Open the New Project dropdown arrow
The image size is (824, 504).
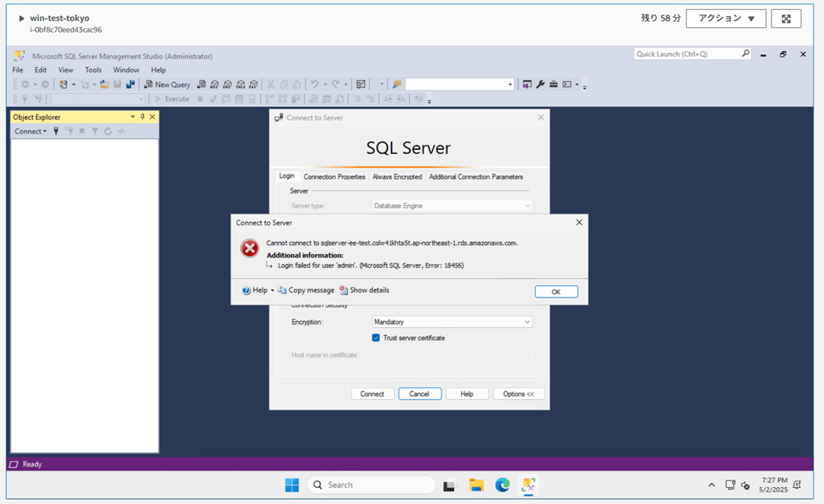pyautogui.click(x=74, y=85)
